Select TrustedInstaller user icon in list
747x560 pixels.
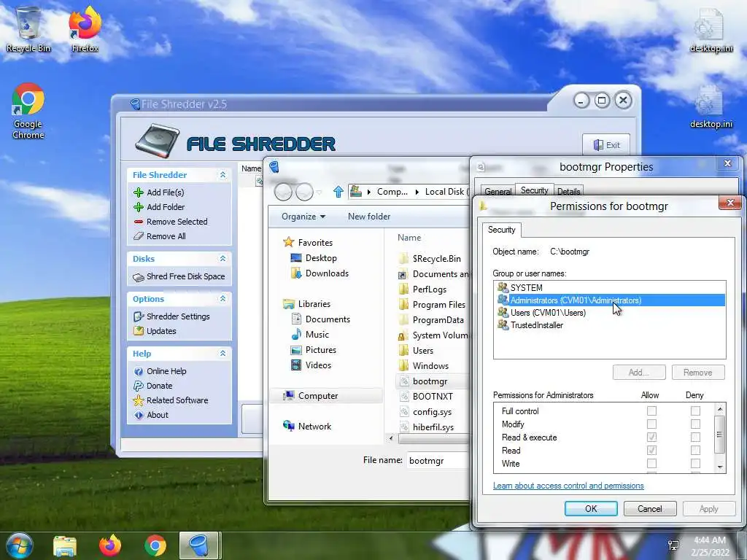pos(503,324)
